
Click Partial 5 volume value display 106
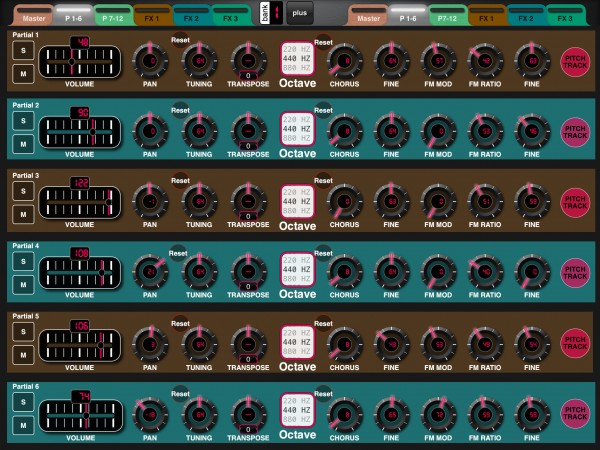pyautogui.click(x=80, y=326)
